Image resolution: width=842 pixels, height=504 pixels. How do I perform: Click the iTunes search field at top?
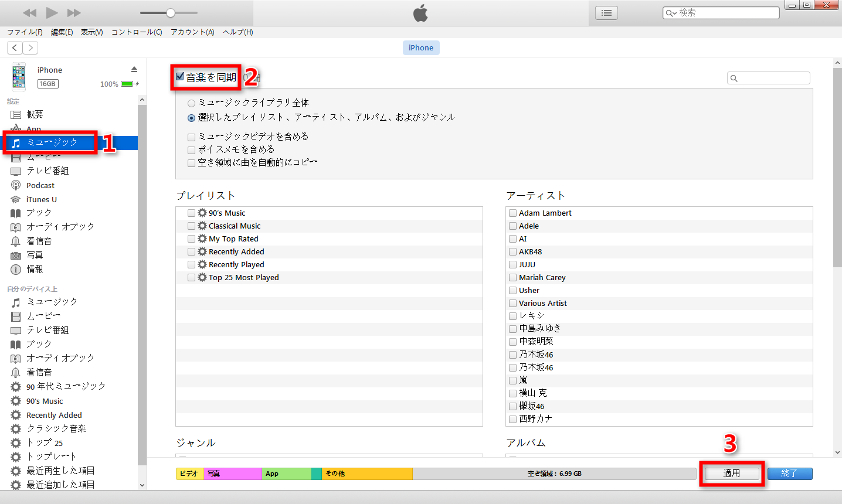tap(721, 13)
